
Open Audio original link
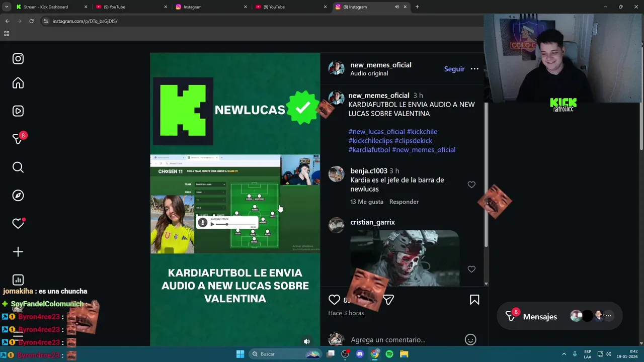click(x=369, y=73)
